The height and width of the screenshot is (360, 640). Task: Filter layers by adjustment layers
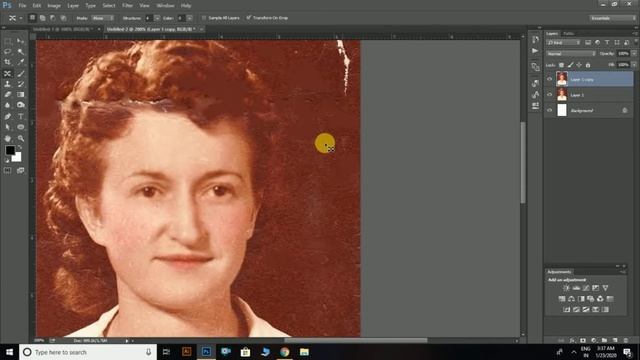tap(598, 42)
